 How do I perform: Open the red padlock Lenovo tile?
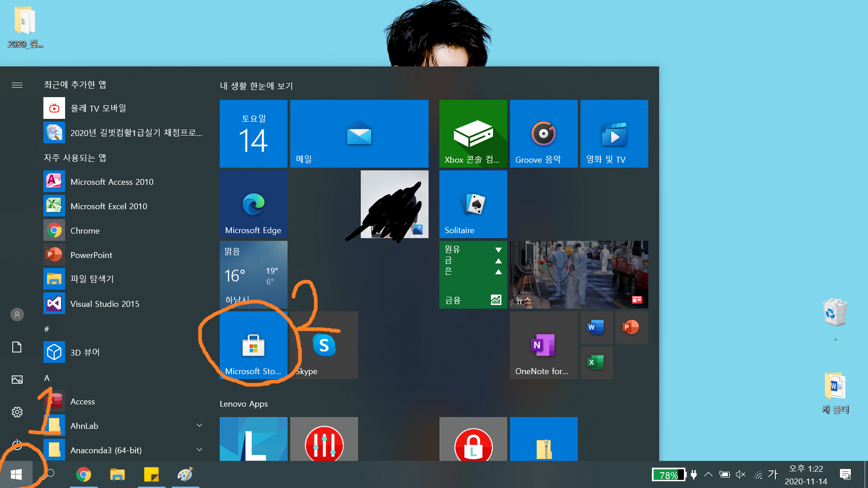(473, 439)
